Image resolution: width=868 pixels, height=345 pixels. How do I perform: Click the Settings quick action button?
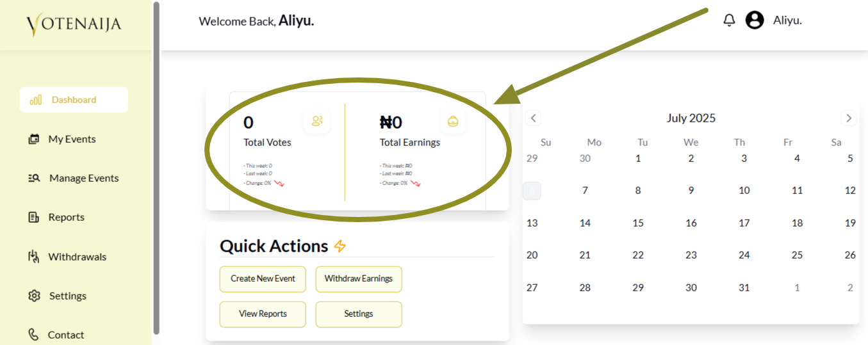pyautogui.click(x=359, y=314)
